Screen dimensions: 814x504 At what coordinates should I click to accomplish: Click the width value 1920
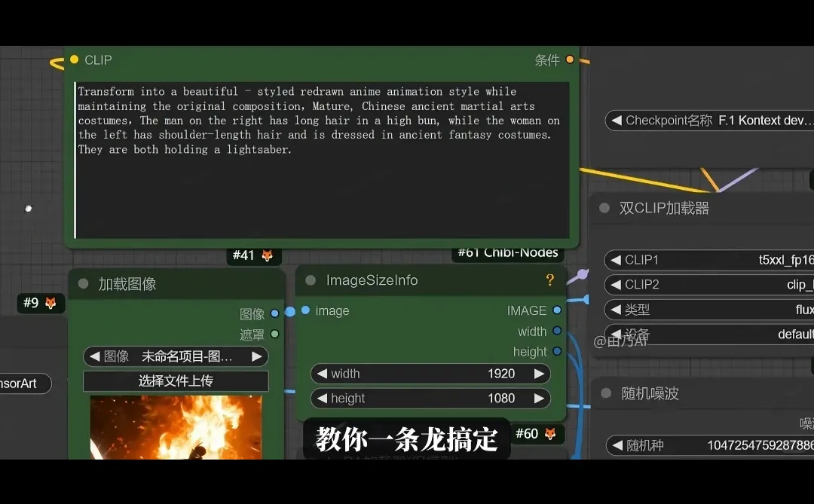501,374
